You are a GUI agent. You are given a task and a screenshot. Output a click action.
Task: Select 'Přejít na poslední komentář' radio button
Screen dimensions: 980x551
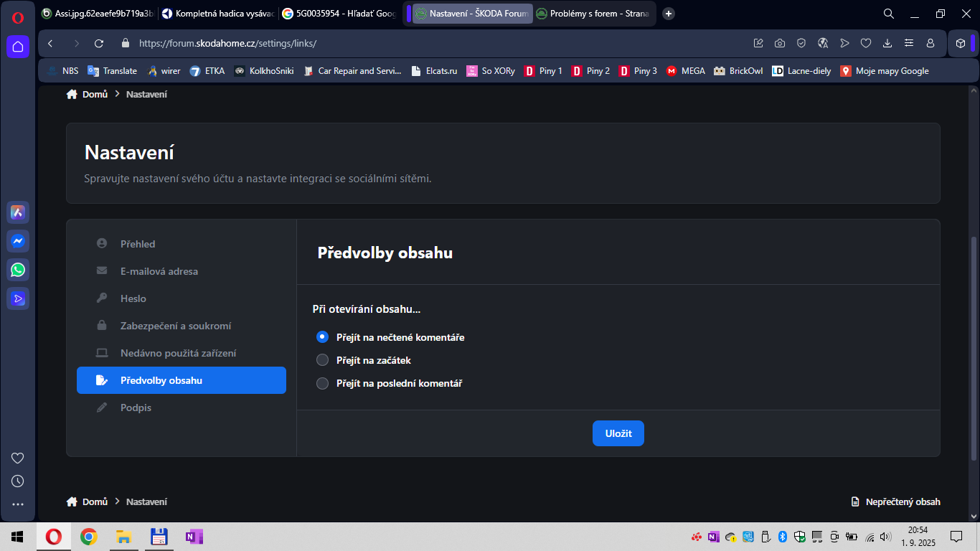pyautogui.click(x=322, y=383)
